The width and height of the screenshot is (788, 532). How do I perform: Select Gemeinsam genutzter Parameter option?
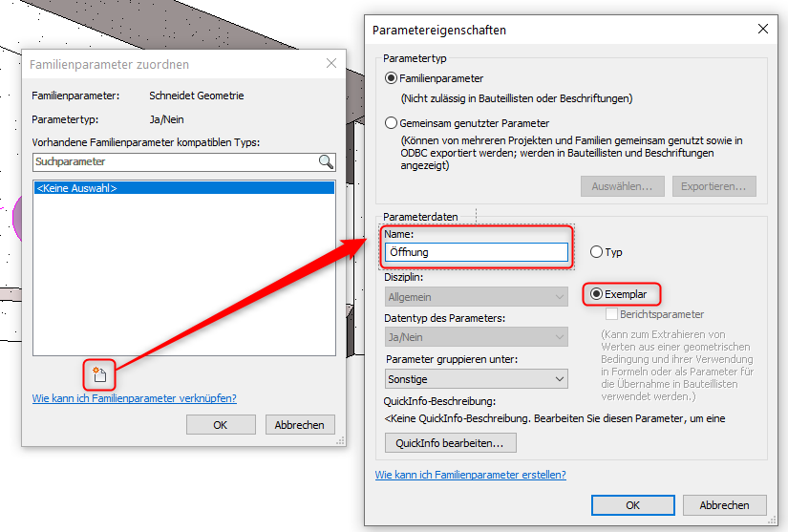(x=391, y=123)
